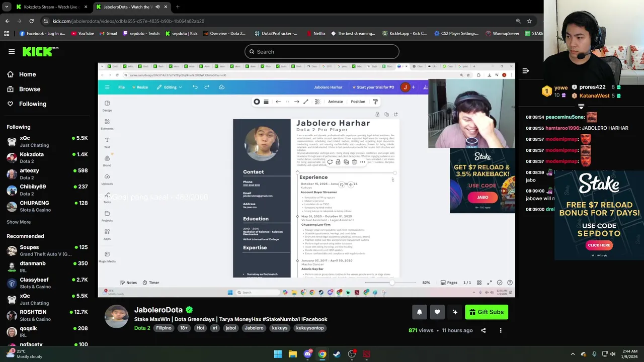
Task: Open a new browser tab
Action: (x=178, y=7)
